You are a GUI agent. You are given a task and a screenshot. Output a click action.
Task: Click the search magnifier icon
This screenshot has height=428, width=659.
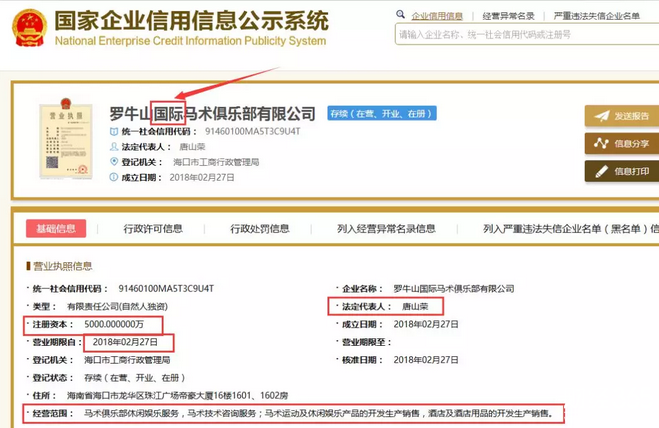tap(400, 14)
